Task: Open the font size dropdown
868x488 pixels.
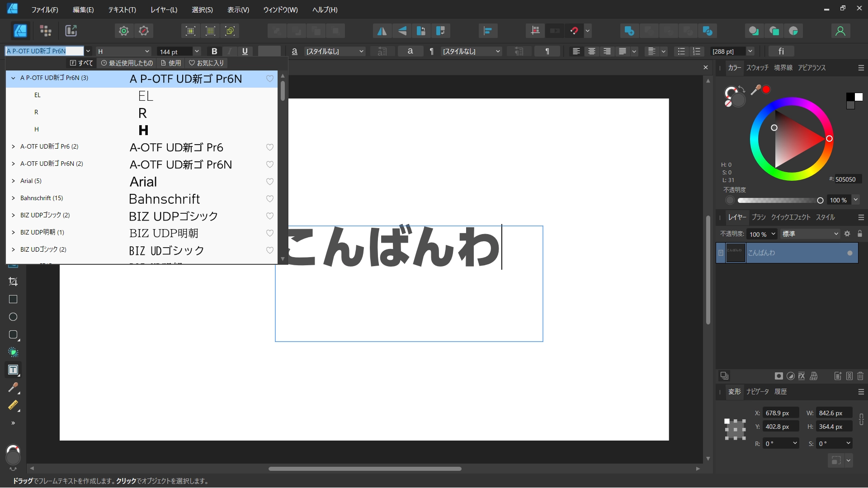Action: [198, 51]
